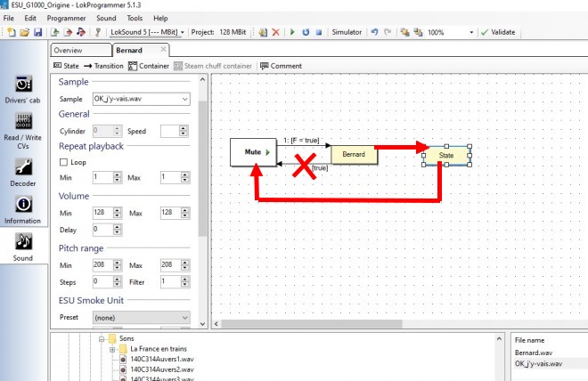The width and height of the screenshot is (588, 381).
Task: Open the File menu
Action: [x=9, y=19]
